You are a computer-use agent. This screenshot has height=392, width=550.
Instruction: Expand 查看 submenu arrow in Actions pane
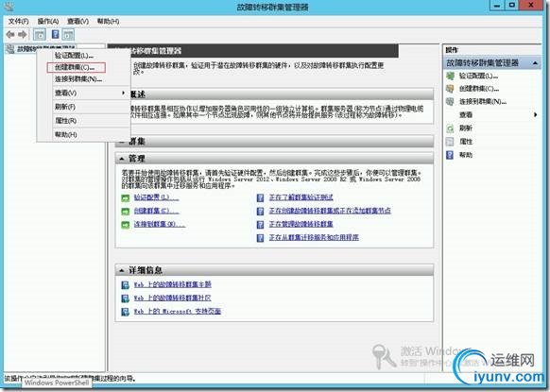point(535,114)
